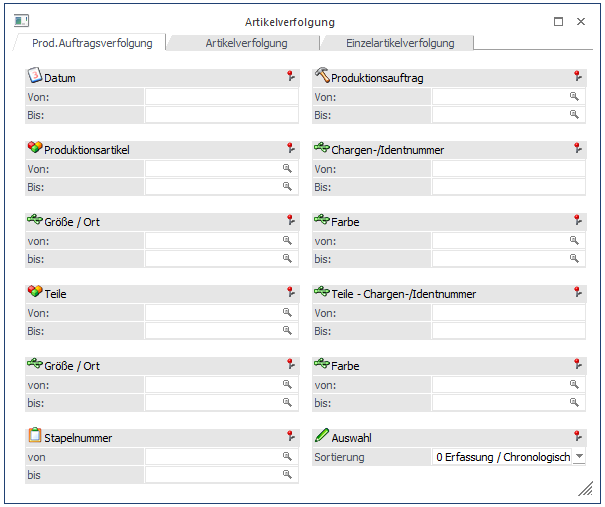Click the Teile - Chargen-/Identnummer Von field

(508, 313)
